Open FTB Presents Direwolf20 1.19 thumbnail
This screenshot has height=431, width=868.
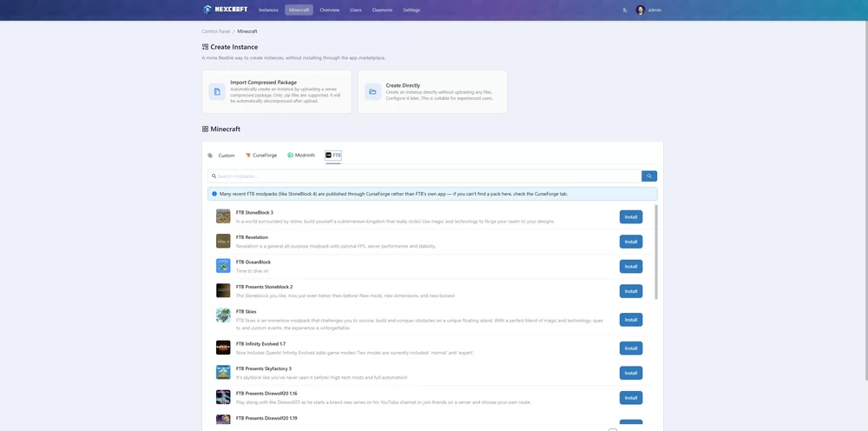click(223, 420)
